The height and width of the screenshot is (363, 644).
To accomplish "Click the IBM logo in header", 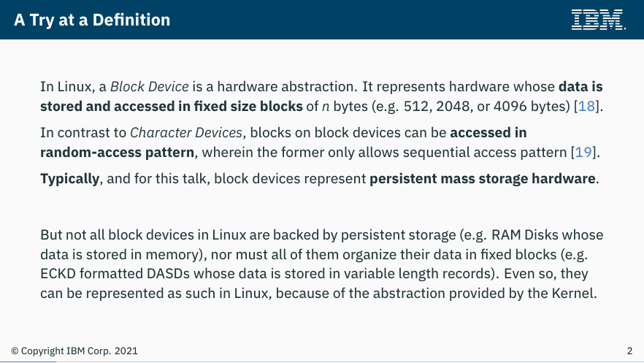I will click(x=599, y=20).
